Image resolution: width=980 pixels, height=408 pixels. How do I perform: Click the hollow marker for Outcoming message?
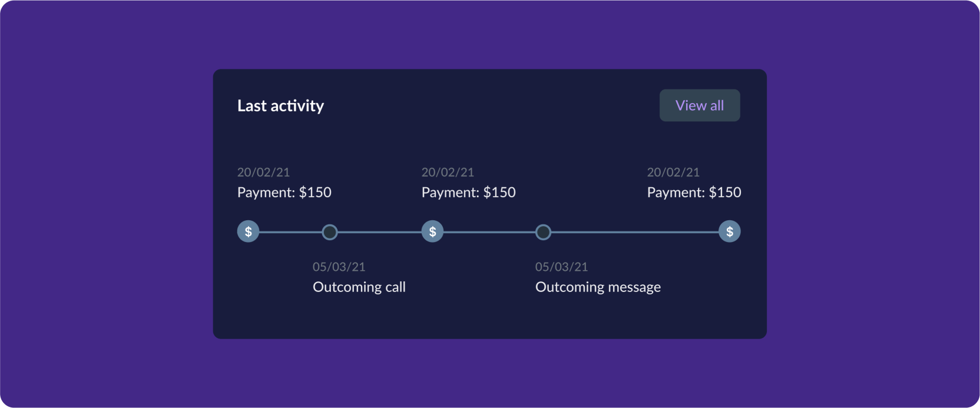click(543, 232)
